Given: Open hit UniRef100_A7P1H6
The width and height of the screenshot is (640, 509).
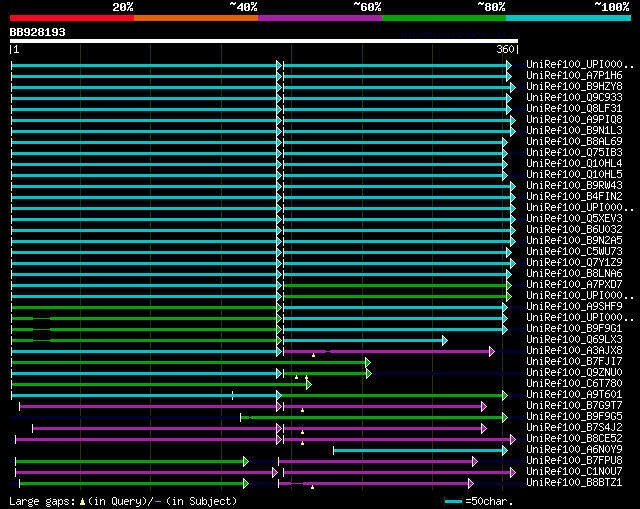Looking at the screenshot, I should (574, 76).
